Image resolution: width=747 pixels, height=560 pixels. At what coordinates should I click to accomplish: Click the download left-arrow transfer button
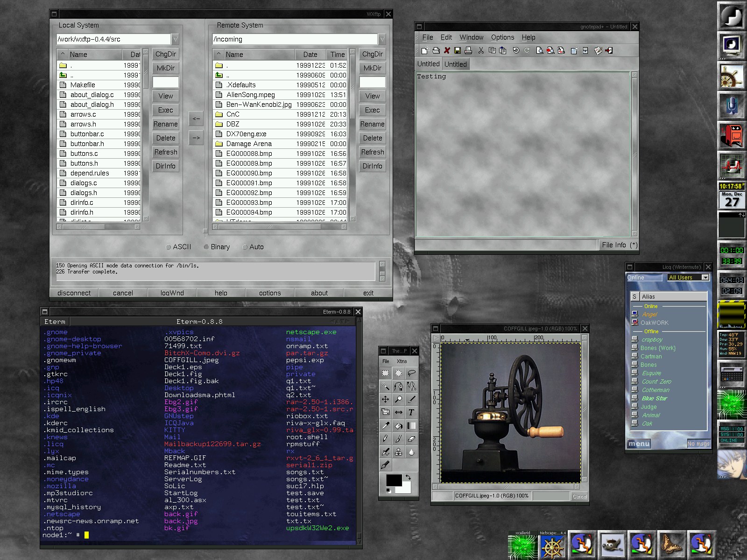pos(196,119)
